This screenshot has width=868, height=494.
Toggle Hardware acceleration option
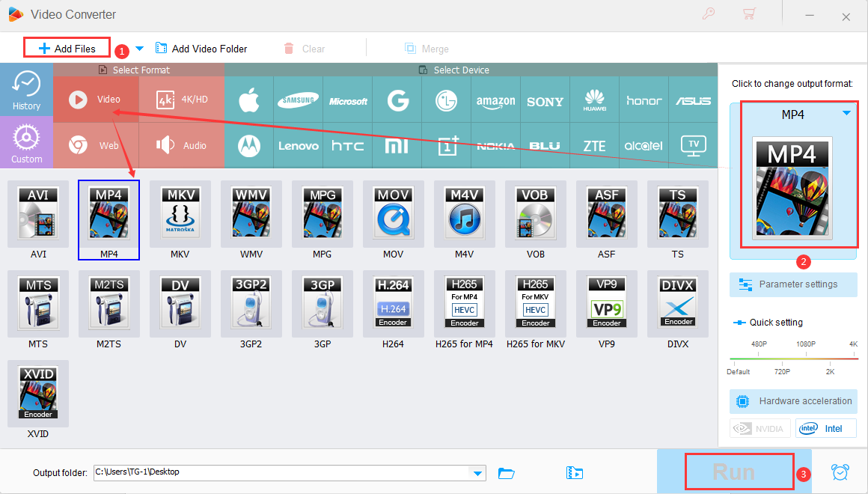(794, 401)
